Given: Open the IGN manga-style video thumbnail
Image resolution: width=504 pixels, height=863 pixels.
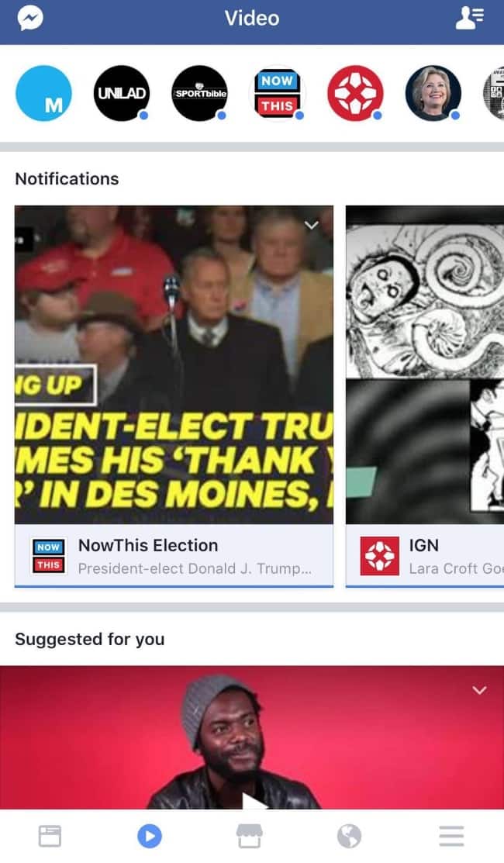Looking at the screenshot, I should click(x=425, y=364).
